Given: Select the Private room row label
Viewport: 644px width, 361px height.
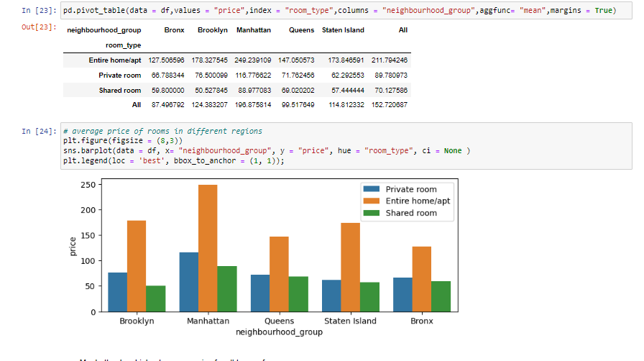Looking at the screenshot, I should (119, 76).
